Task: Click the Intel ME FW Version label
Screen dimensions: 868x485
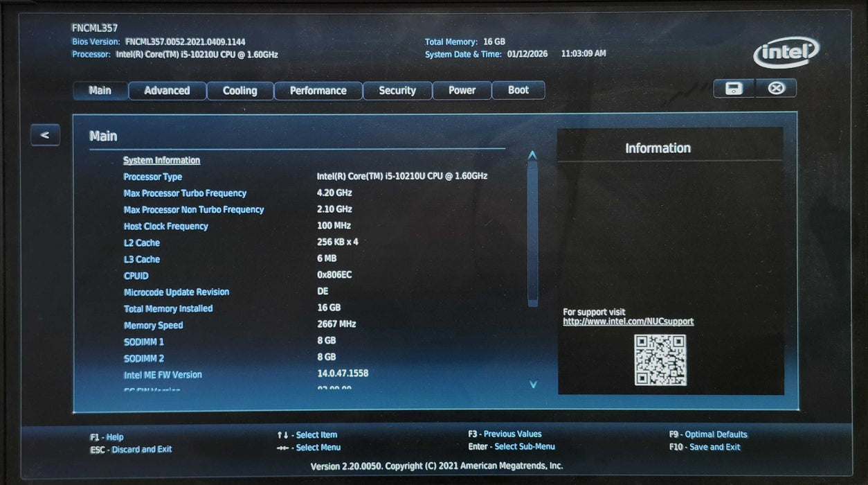Action: (x=163, y=375)
